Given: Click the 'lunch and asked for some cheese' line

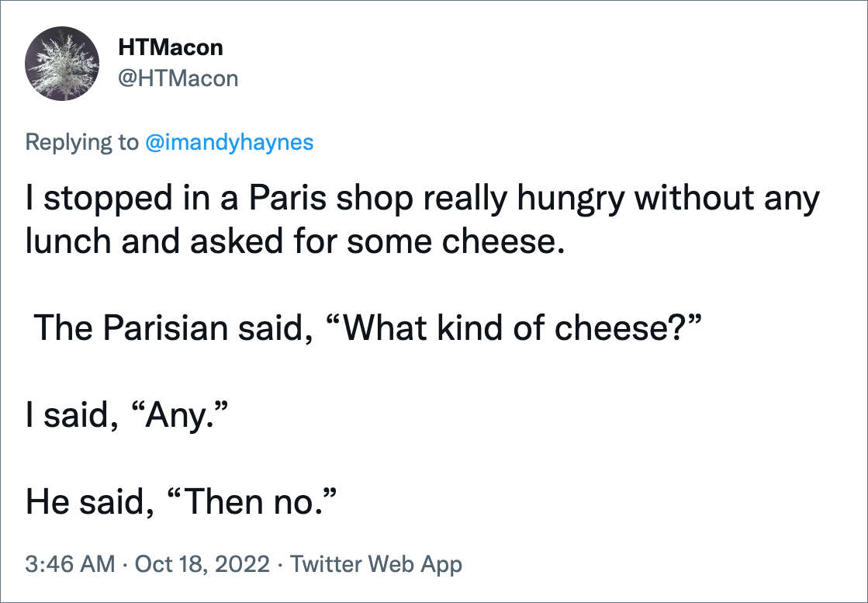Looking at the screenshot, I should [295, 242].
